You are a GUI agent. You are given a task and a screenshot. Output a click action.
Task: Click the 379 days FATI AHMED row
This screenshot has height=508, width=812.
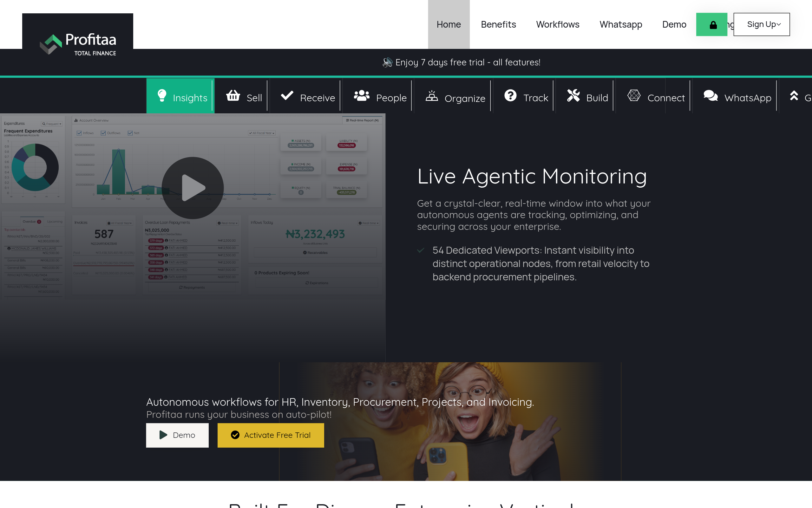[x=192, y=241]
